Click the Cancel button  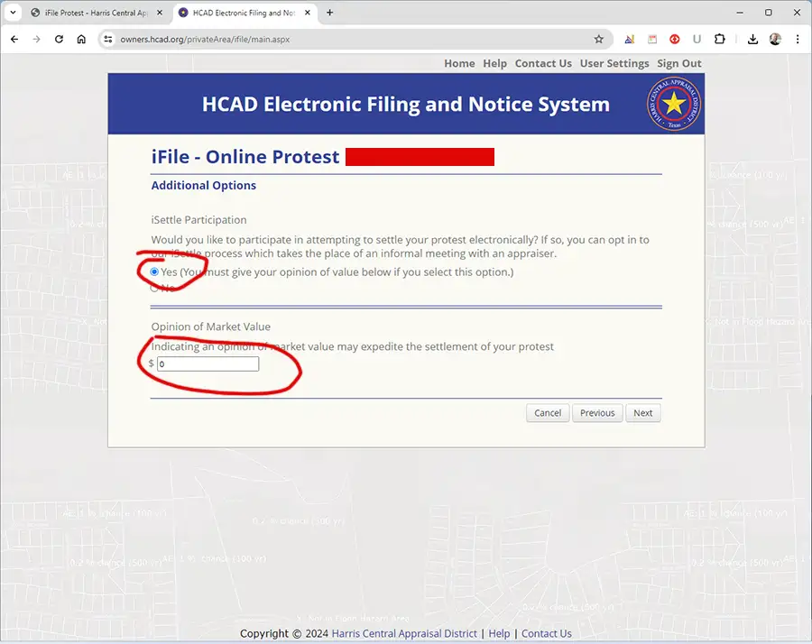point(548,413)
